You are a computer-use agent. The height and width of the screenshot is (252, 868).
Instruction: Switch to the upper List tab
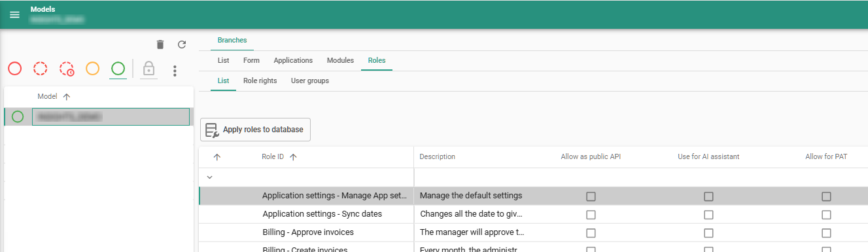(x=223, y=60)
